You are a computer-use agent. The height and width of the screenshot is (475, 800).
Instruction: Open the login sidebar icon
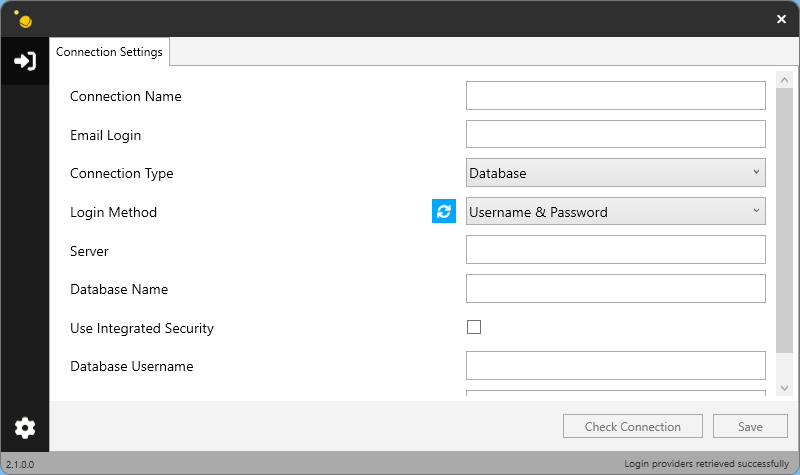tap(24, 61)
